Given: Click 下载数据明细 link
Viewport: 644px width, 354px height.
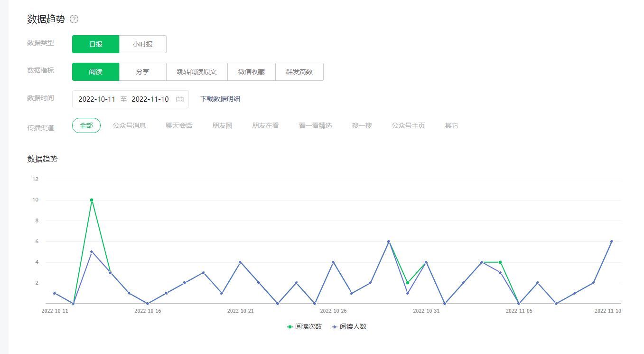Looking at the screenshot, I should (220, 99).
